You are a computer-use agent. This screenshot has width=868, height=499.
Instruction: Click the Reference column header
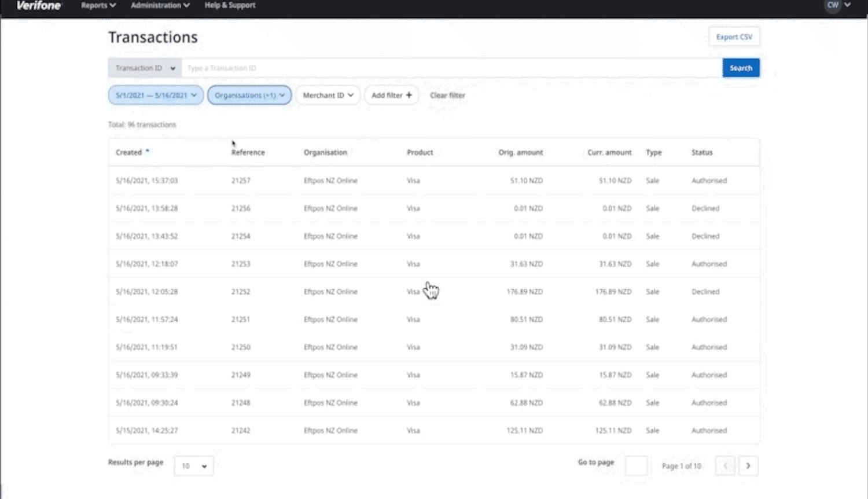tap(248, 152)
